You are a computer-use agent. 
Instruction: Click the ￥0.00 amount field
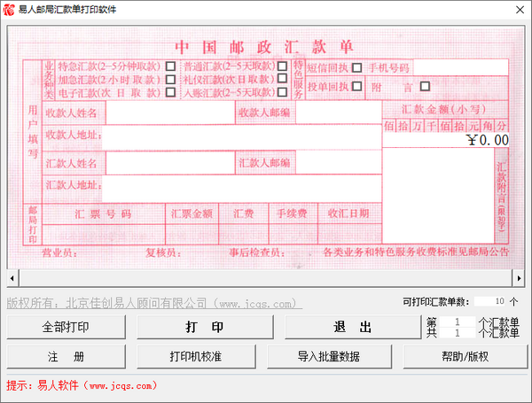point(445,140)
